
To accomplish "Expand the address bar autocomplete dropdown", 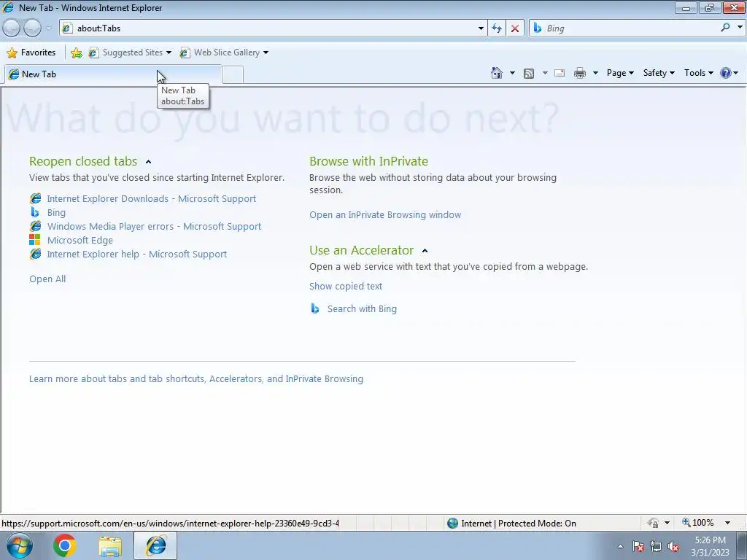I will pyautogui.click(x=481, y=28).
